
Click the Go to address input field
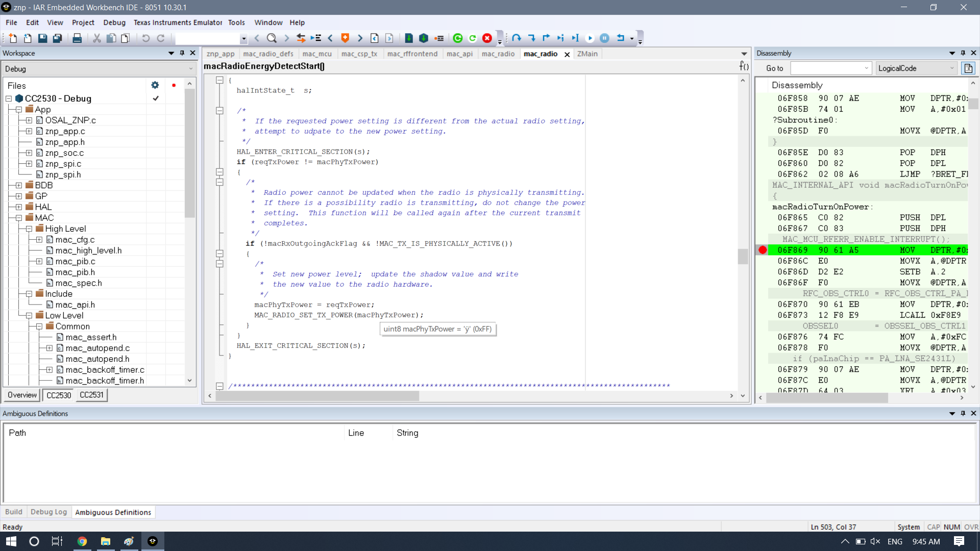(826, 68)
